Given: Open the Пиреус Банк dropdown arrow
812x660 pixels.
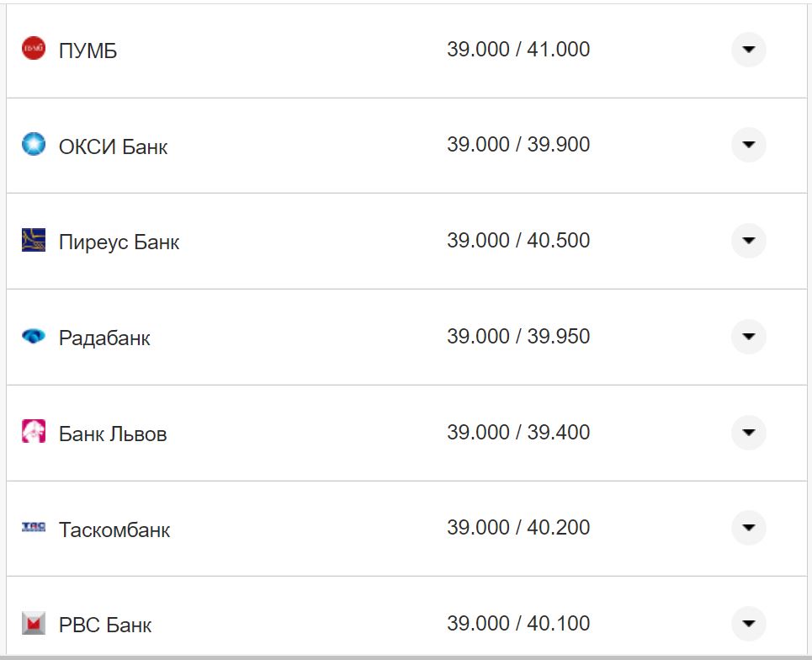Looking at the screenshot, I should (x=748, y=241).
